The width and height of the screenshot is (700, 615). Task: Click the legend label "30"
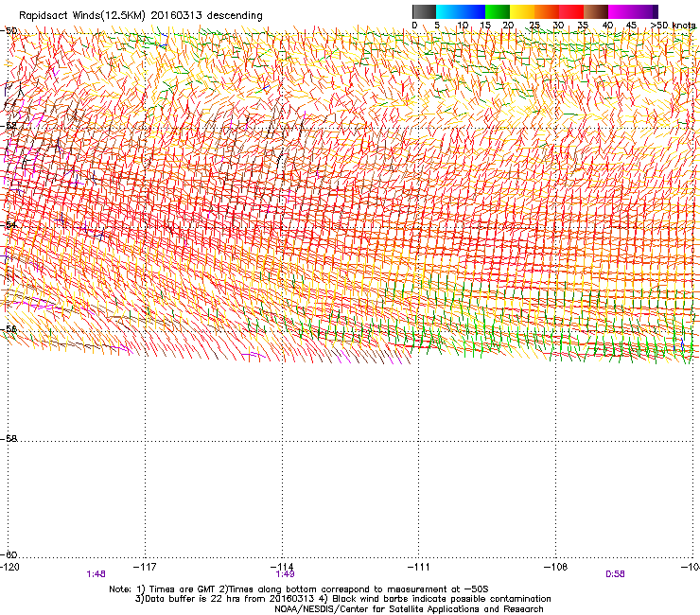click(558, 26)
